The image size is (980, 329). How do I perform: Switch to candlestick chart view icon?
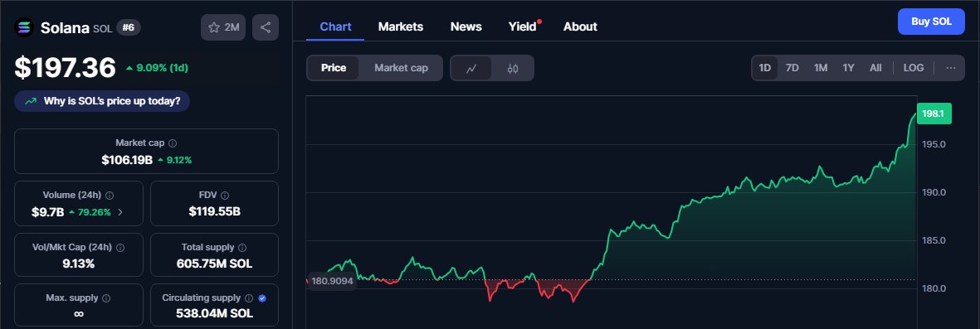click(x=513, y=68)
